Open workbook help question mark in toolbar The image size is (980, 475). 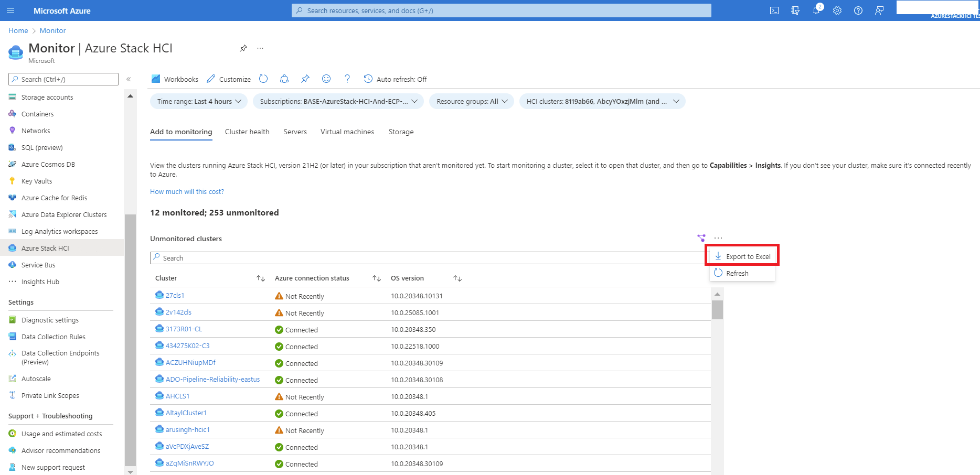[347, 79]
